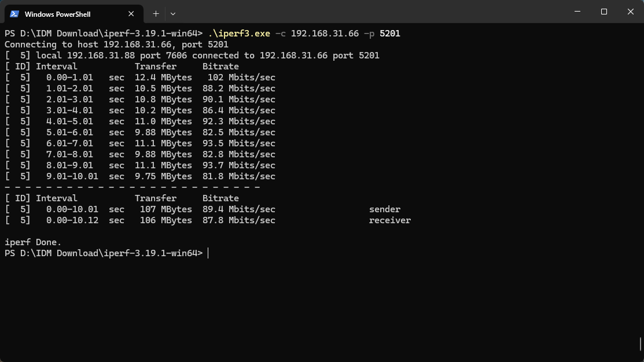Image resolution: width=644 pixels, height=362 pixels.
Task: Click the 5201 port argument in command
Action: [x=390, y=34]
